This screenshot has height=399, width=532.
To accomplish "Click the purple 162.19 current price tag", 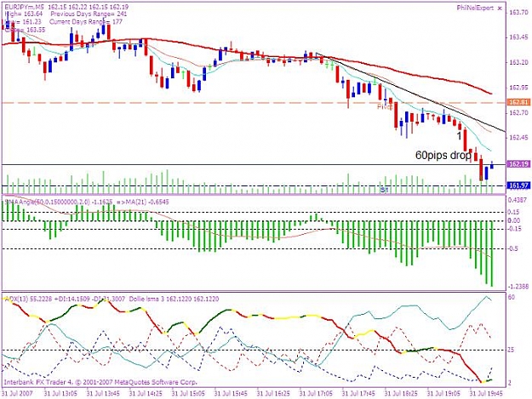I will point(518,164).
